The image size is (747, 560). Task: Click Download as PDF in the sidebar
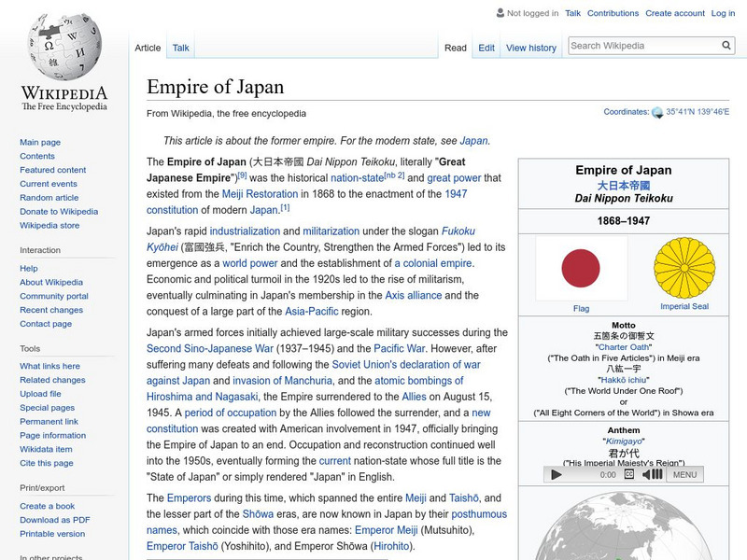(57, 519)
